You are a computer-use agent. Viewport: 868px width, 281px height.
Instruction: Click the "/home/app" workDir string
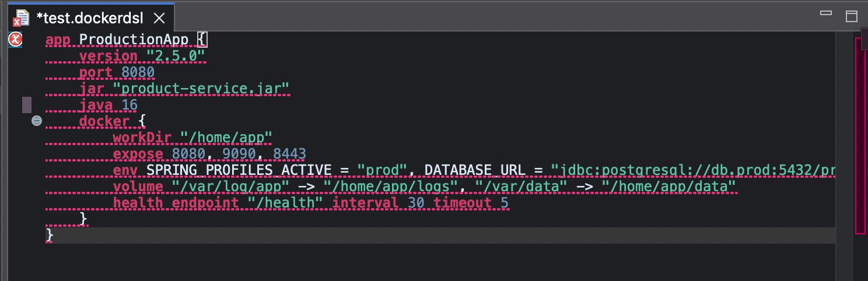tap(226, 138)
